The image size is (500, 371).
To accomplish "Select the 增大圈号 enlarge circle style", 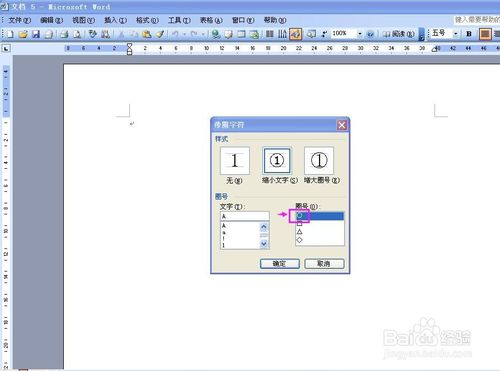I will (x=319, y=160).
